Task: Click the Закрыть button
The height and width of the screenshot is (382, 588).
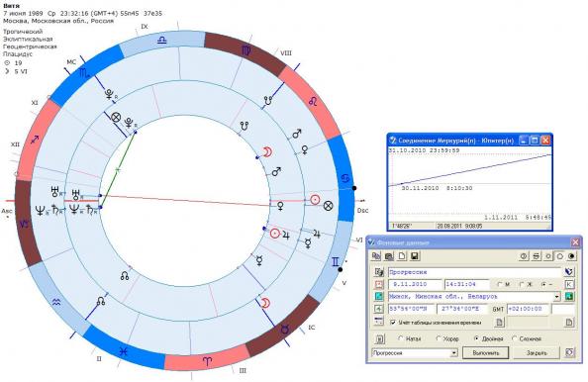Action: [x=537, y=352]
